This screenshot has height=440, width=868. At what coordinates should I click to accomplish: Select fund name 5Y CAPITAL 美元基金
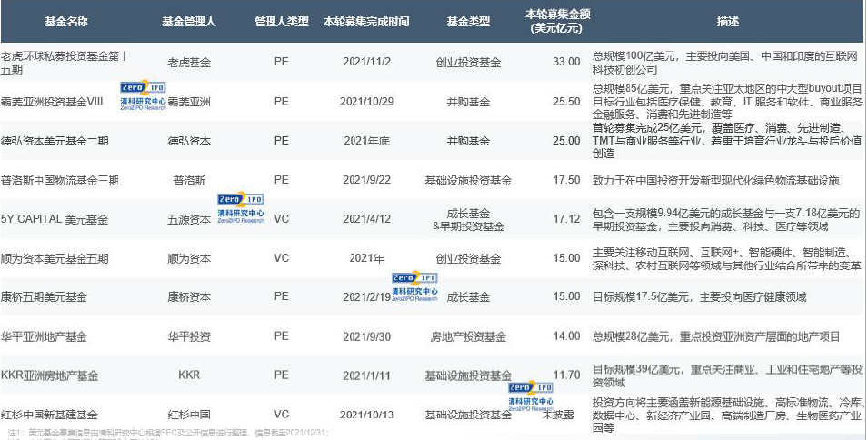[55, 219]
